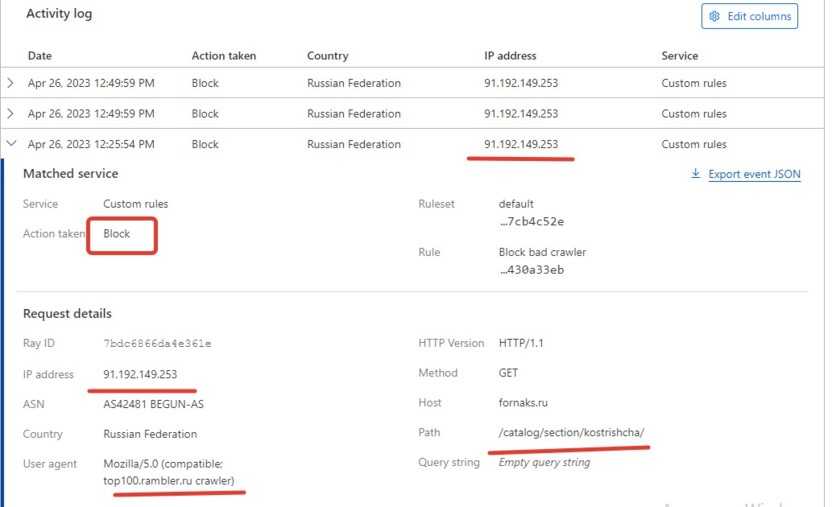The height and width of the screenshot is (507, 832).
Task: Click the Action taken column header
Action: point(224,56)
